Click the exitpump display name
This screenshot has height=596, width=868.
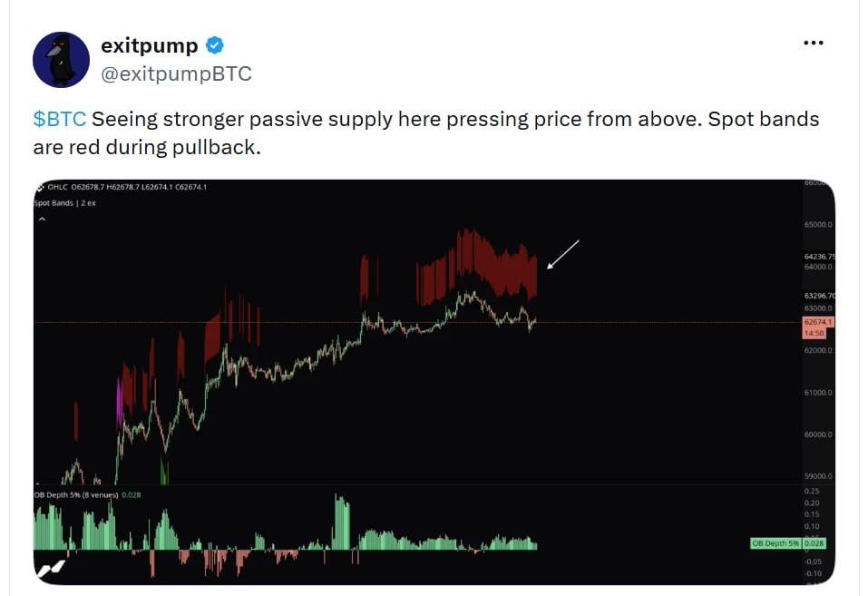click(150, 45)
